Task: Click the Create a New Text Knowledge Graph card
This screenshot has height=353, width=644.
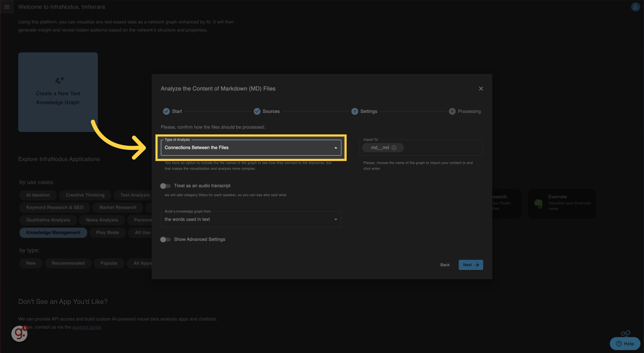Action: pyautogui.click(x=58, y=92)
